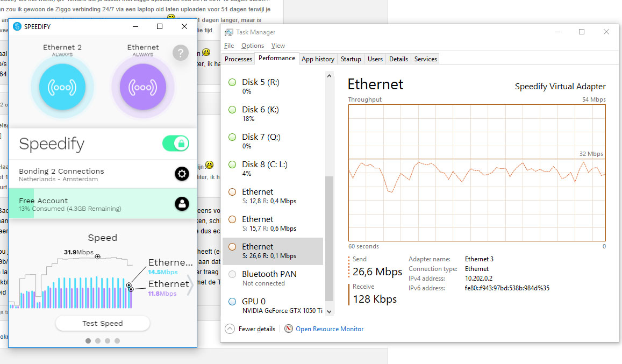
Task: Select Bluetooth PAN in performance list
Action: click(x=273, y=279)
